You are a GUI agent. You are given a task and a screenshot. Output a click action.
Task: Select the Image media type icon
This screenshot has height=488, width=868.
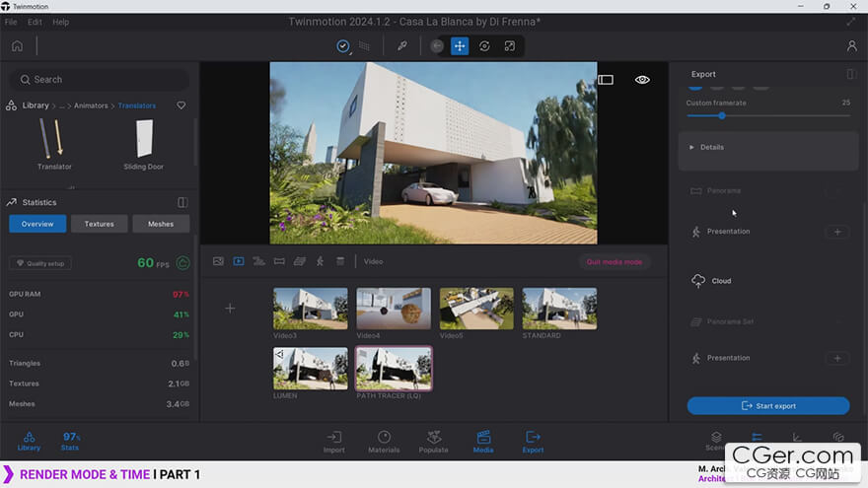pyautogui.click(x=218, y=261)
